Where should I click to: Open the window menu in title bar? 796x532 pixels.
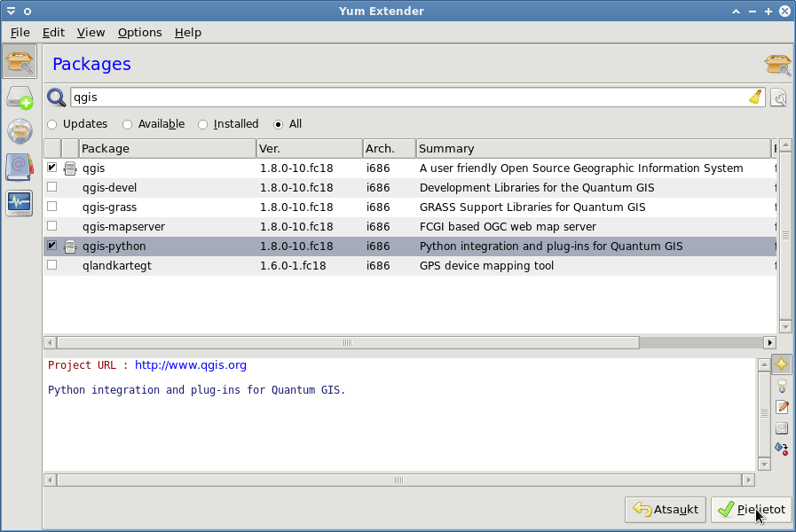(11, 12)
